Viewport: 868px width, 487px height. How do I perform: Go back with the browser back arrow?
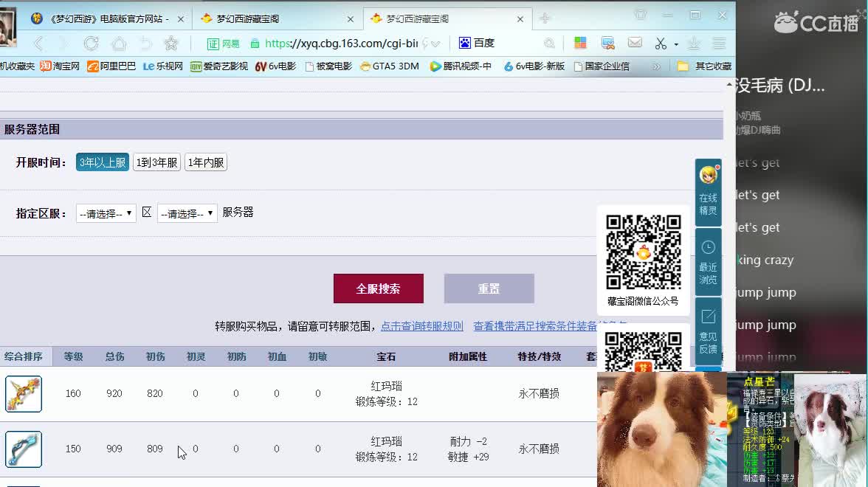[38, 43]
